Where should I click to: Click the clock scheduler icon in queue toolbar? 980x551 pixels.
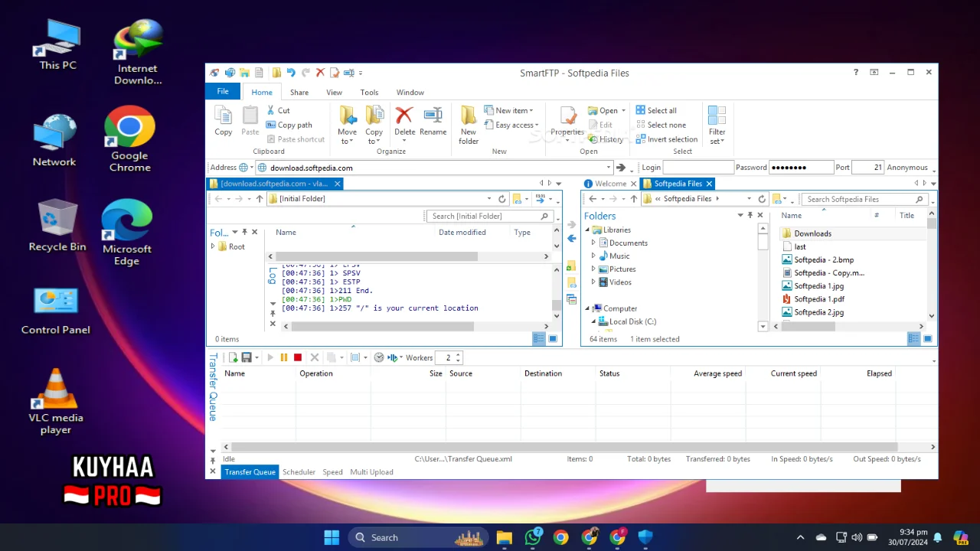click(378, 357)
